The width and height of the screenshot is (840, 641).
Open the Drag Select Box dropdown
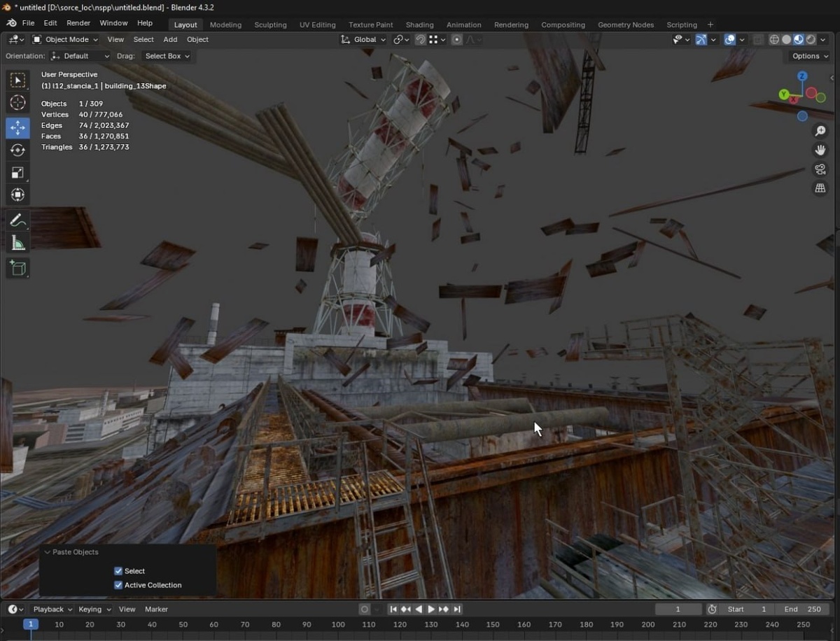click(167, 56)
